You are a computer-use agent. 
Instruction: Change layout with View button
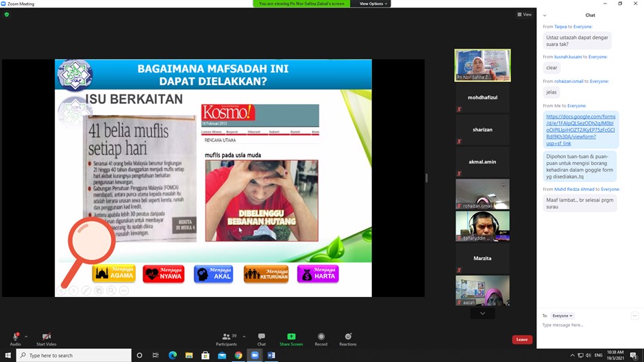[525, 14]
